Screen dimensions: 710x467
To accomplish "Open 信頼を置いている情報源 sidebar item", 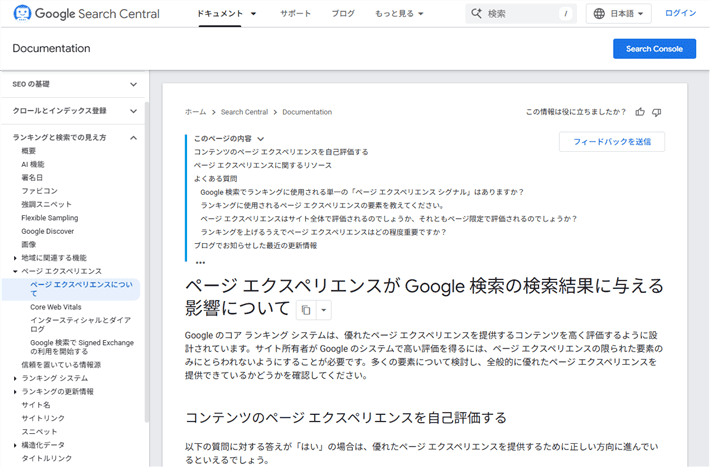I will click(x=61, y=365).
